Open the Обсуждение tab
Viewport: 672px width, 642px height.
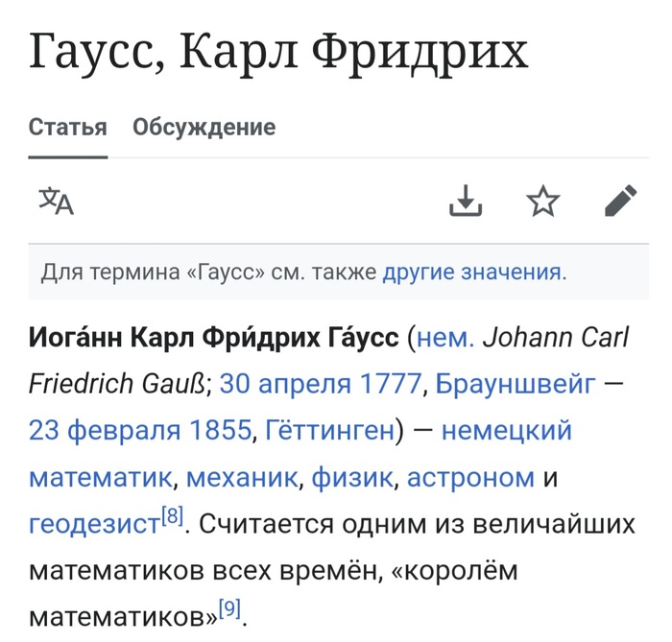[204, 127]
